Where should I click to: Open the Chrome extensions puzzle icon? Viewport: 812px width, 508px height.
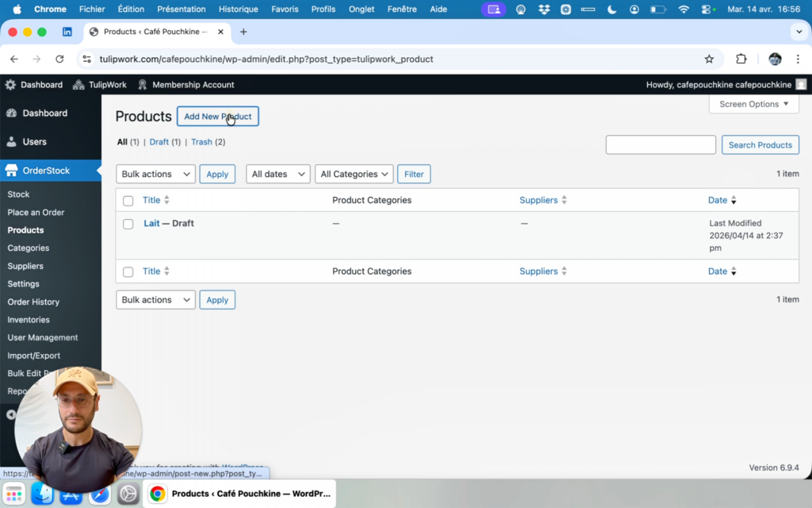(x=741, y=59)
